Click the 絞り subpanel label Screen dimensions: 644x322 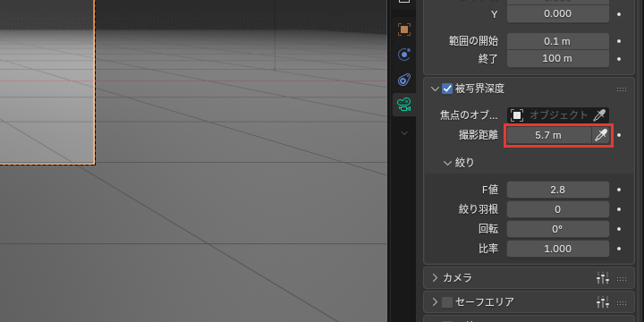[x=464, y=163]
